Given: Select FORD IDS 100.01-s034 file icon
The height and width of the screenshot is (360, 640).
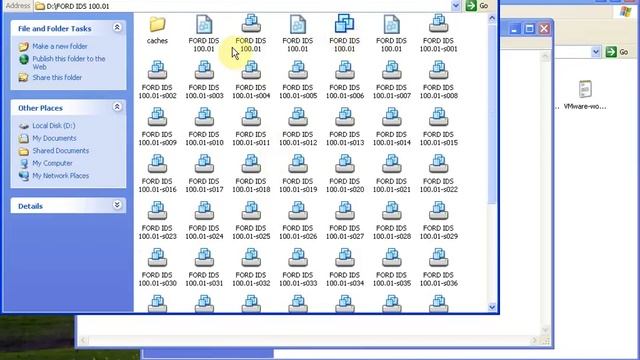Looking at the screenshot, I should click(x=345, y=258).
